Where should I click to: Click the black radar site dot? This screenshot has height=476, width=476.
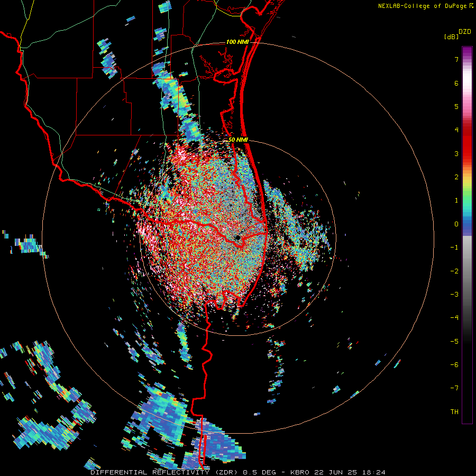[237, 237]
